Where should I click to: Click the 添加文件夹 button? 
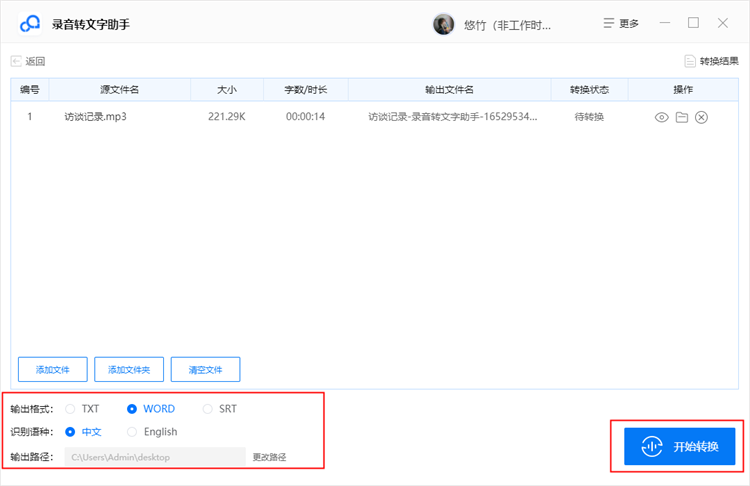tap(129, 369)
